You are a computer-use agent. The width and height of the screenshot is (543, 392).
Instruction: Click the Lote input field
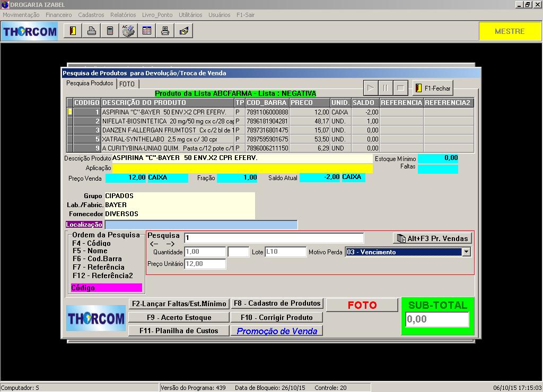coord(286,252)
